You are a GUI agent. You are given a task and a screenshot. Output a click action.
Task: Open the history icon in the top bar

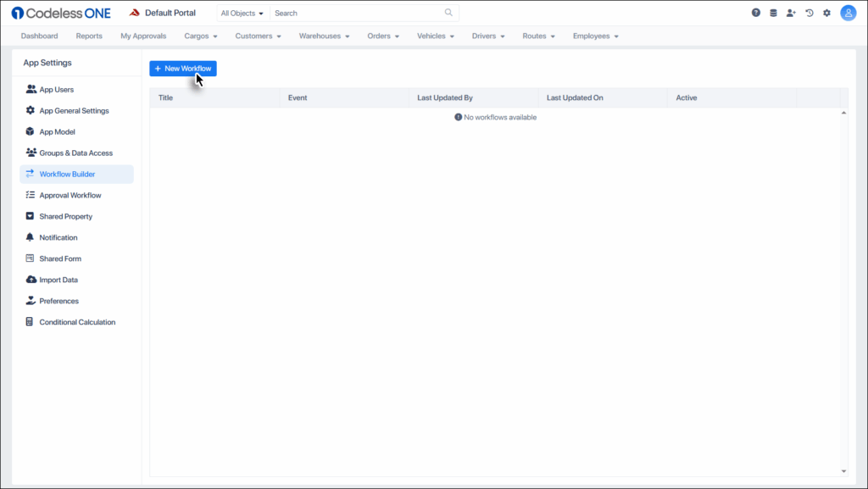tap(810, 13)
